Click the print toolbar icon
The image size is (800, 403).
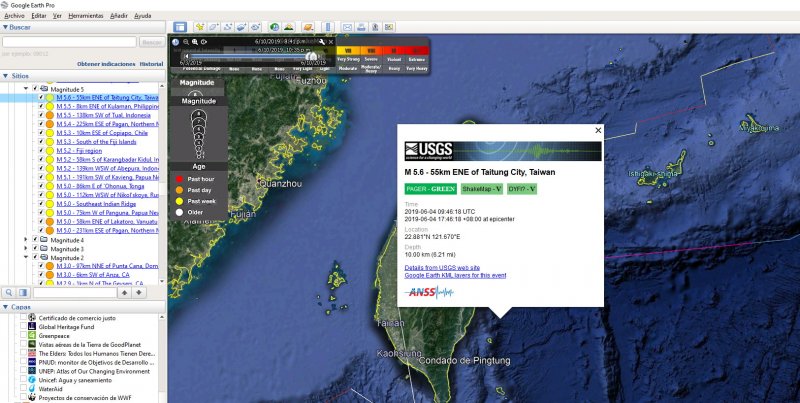(361, 27)
